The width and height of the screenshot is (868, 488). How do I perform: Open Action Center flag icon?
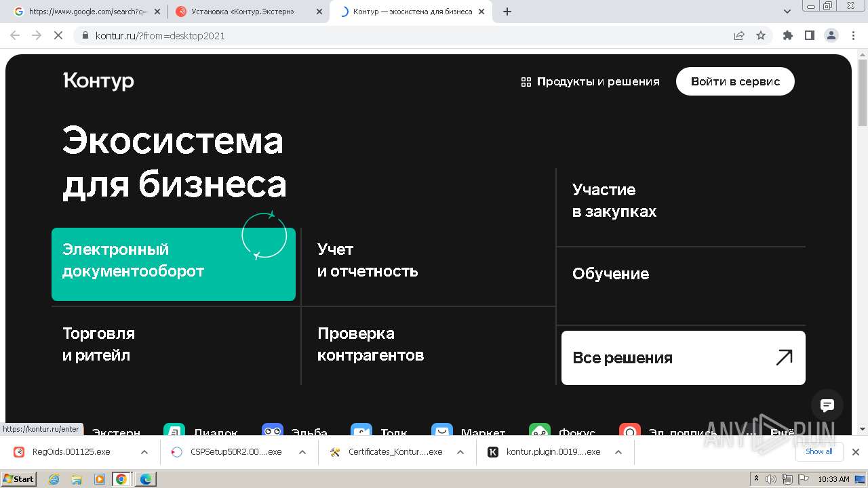click(803, 479)
